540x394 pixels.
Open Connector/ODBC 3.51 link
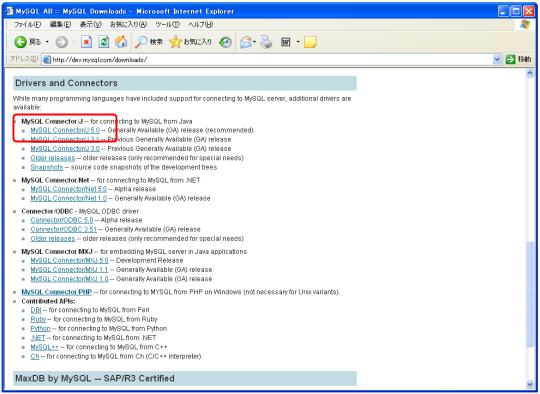[63, 229]
